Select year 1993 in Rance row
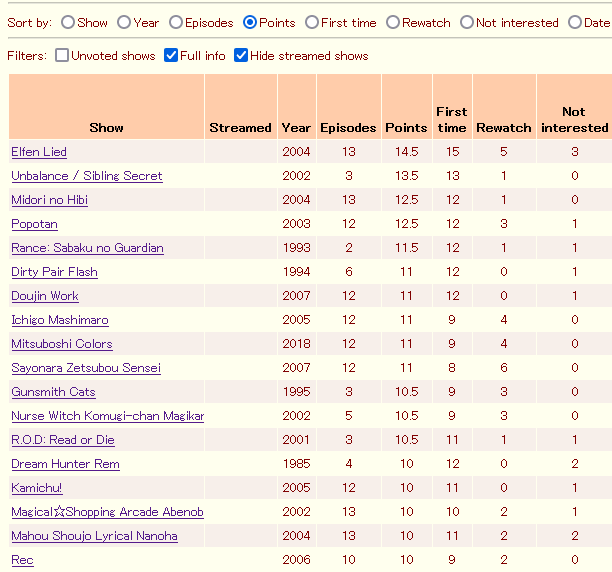 click(x=296, y=248)
